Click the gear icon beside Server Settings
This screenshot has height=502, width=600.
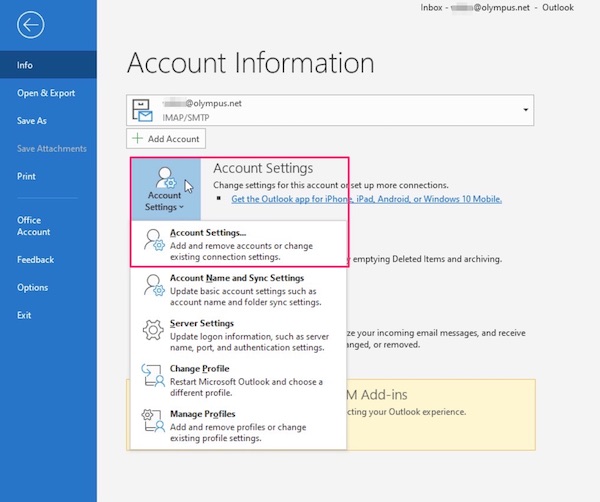[x=153, y=330]
